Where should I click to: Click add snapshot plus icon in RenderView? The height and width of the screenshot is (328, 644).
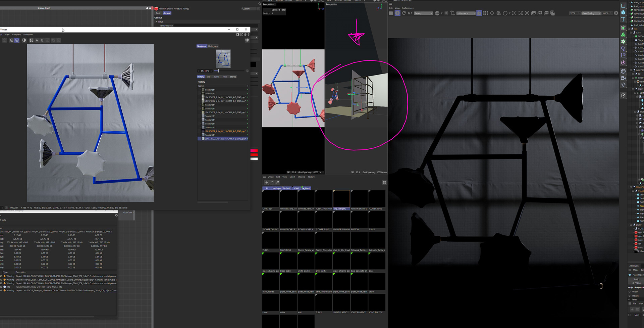click(540, 13)
